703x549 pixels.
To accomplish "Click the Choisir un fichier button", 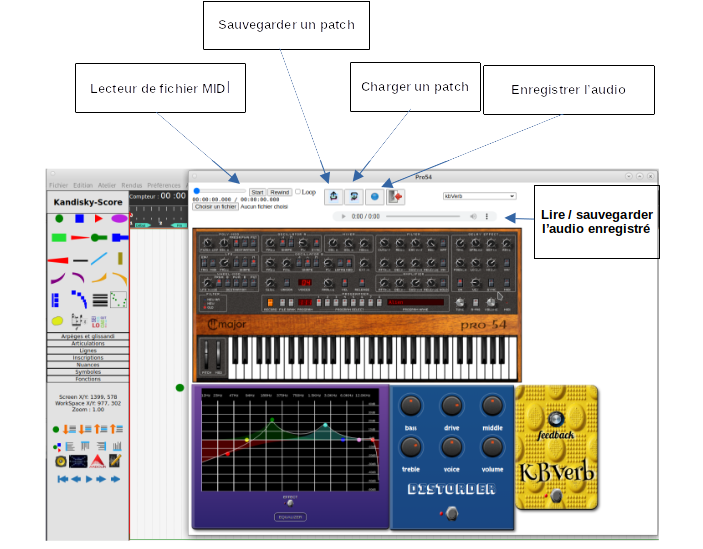I will click(215, 206).
